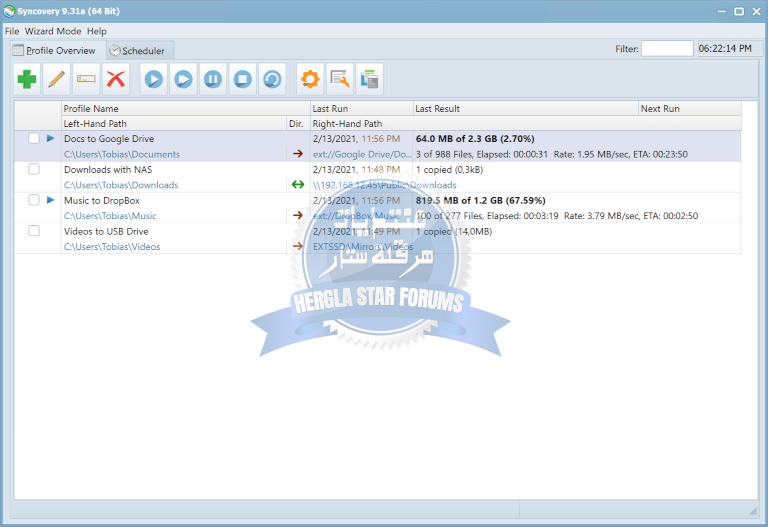Viewport: 768px width, 527px height.
Task: Check the Downloads with NAS checkbox
Action: click(x=34, y=170)
